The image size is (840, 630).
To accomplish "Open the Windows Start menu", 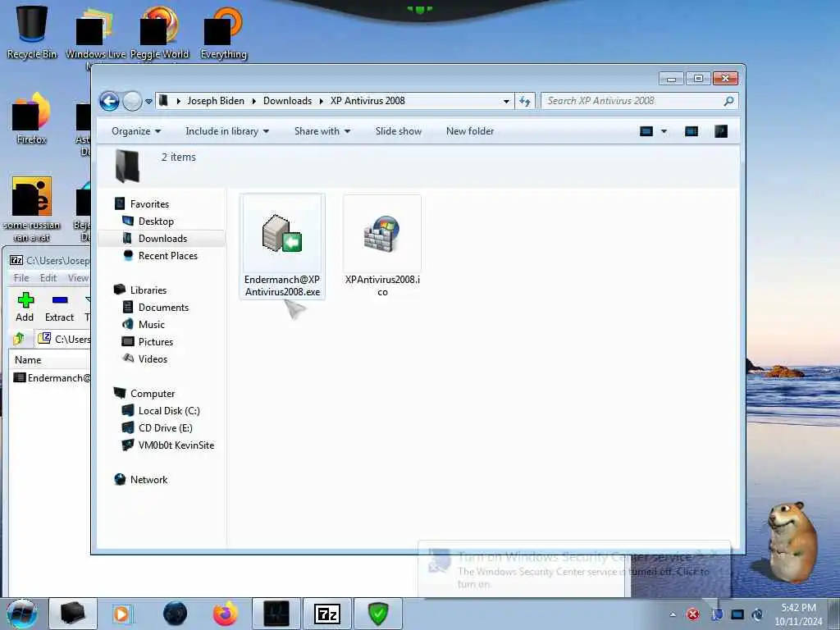I will pyautogui.click(x=21, y=614).
